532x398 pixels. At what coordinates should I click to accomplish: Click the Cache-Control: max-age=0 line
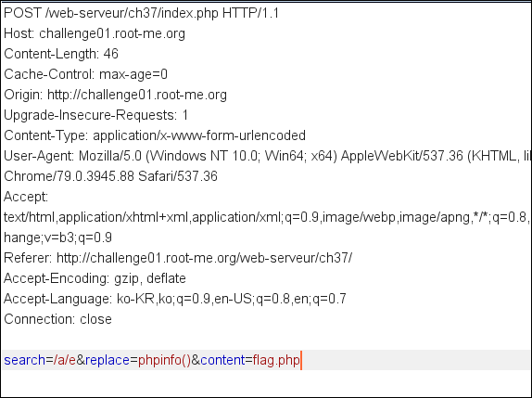pos(86,74)
